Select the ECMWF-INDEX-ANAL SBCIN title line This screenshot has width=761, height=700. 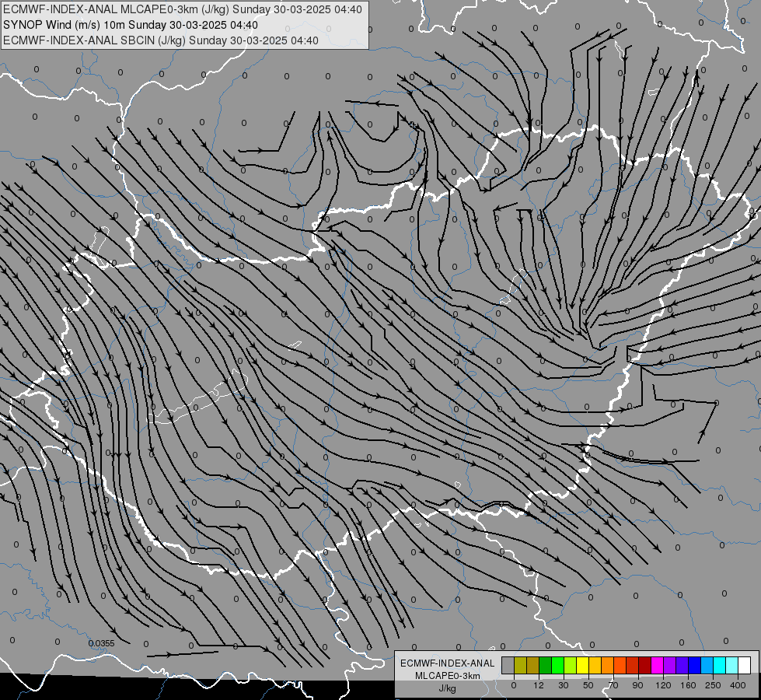pos(161,40)
